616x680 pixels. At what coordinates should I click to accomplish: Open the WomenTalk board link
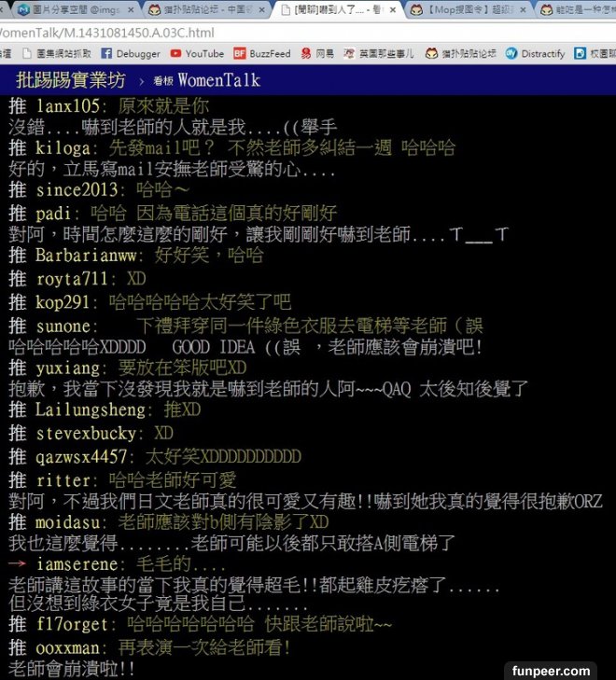tap(216, 80)
